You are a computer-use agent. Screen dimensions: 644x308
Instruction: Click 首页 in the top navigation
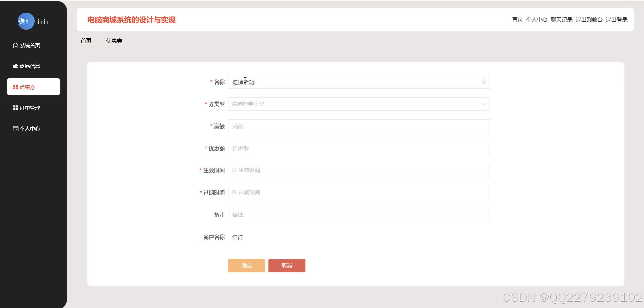pyautogui.click(x=518, y=19)
